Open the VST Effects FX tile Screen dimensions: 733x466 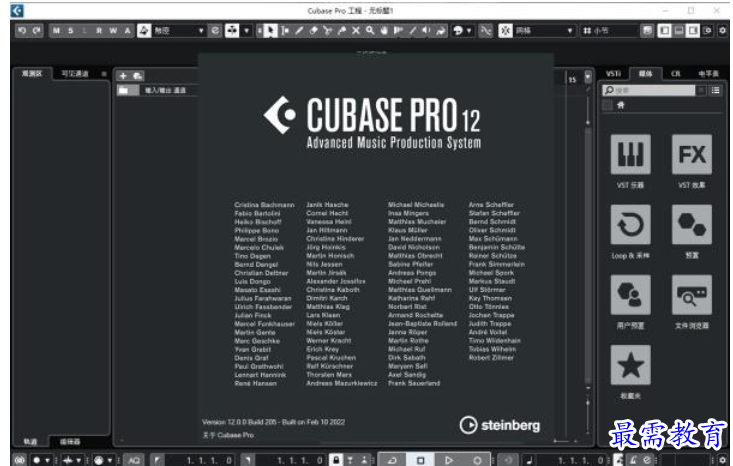pyautogui.click(x=692, y=154)
